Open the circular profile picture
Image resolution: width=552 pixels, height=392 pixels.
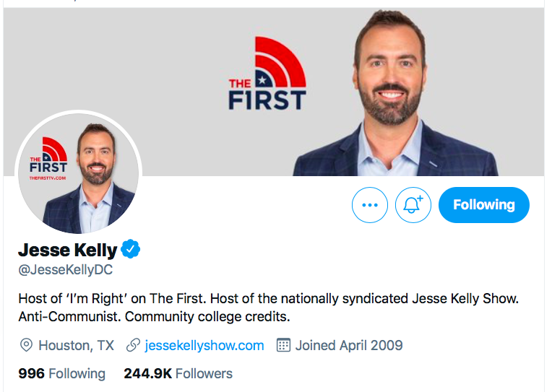click(79, 173)
